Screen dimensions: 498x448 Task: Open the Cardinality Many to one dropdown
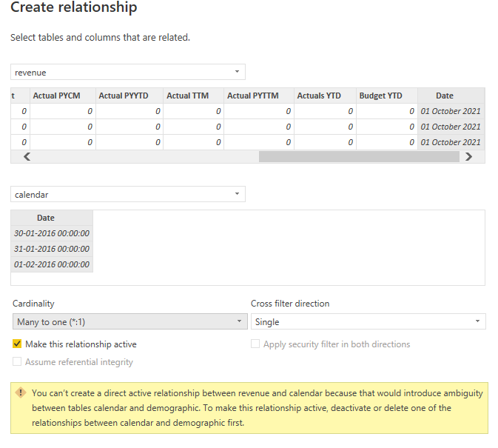(130, 321)
